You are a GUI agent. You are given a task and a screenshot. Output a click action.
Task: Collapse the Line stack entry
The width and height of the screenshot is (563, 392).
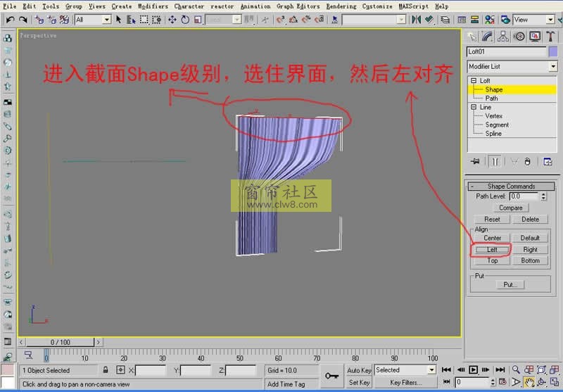474,107
